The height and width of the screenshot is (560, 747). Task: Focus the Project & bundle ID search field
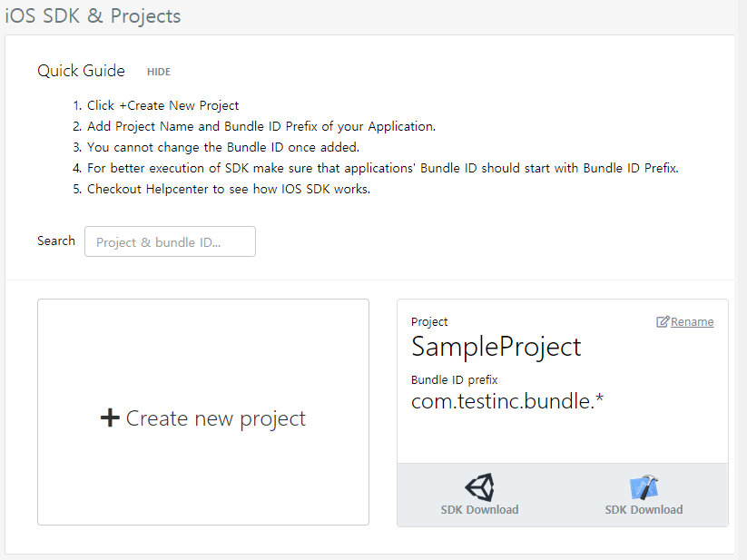[x=170, y=241]
